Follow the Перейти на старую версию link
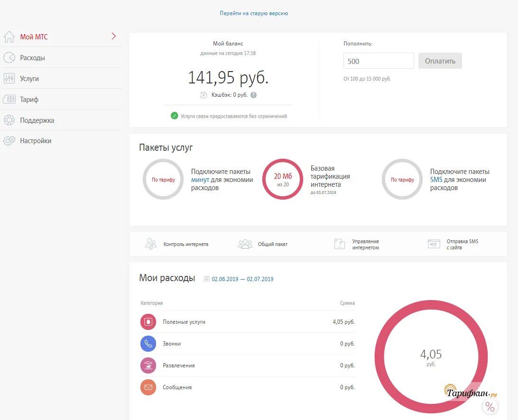Image resolution: width=518 pixels, height=420 pixels. click(x=254, y=13)
